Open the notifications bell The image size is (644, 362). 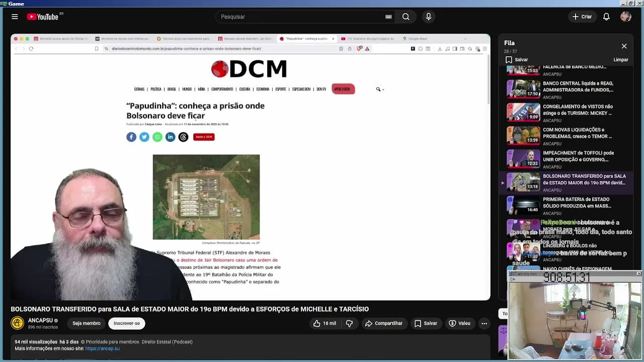(606, 17)
